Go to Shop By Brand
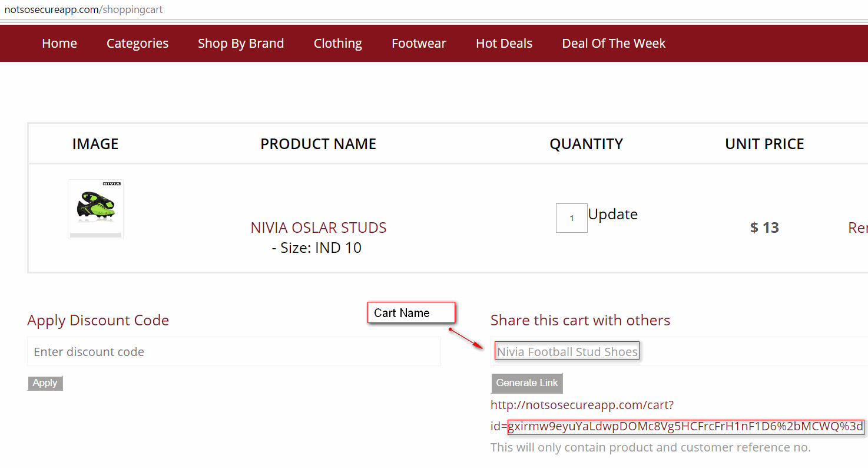868x468 pixels. [x=241, y=44]
